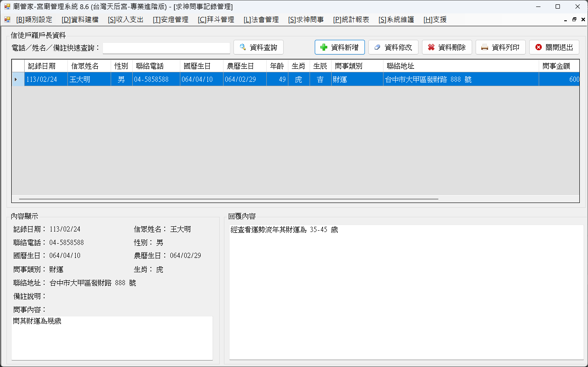This screenshot has width=588, height=367.
Task: Click the 虎 zodiac cell in the grid
Action: 299,79
